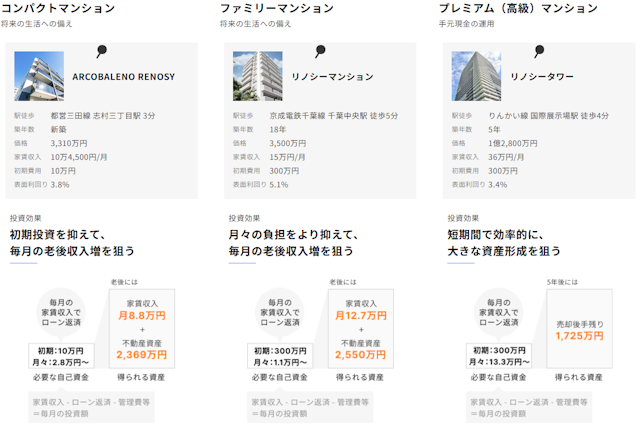640x427 pixels.
Task: Click the pin icon on リノシータワー card
Action: (539, 51)
